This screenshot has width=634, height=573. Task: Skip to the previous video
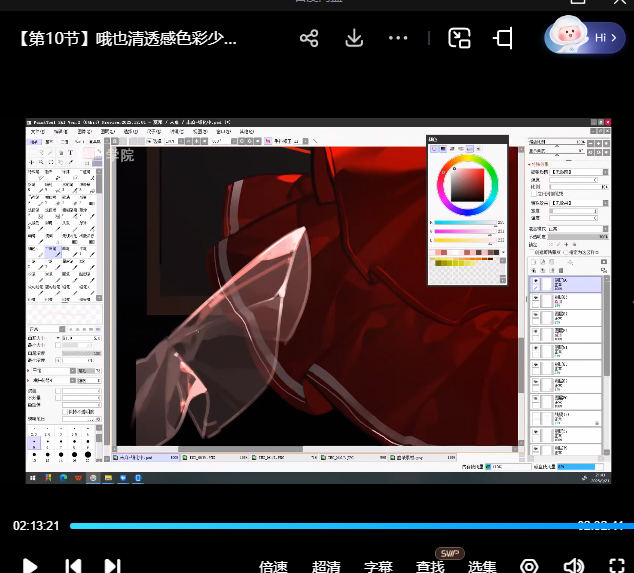(x=73, y=566)
